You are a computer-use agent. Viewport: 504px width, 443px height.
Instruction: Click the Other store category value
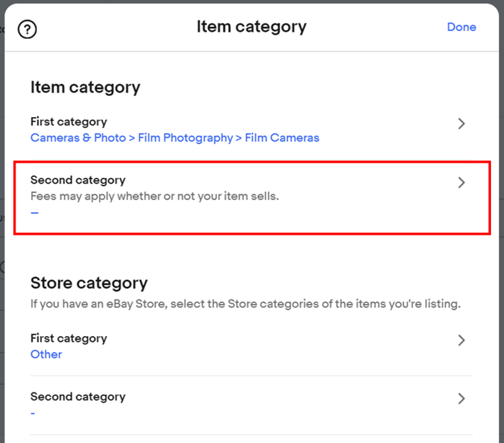46,354
